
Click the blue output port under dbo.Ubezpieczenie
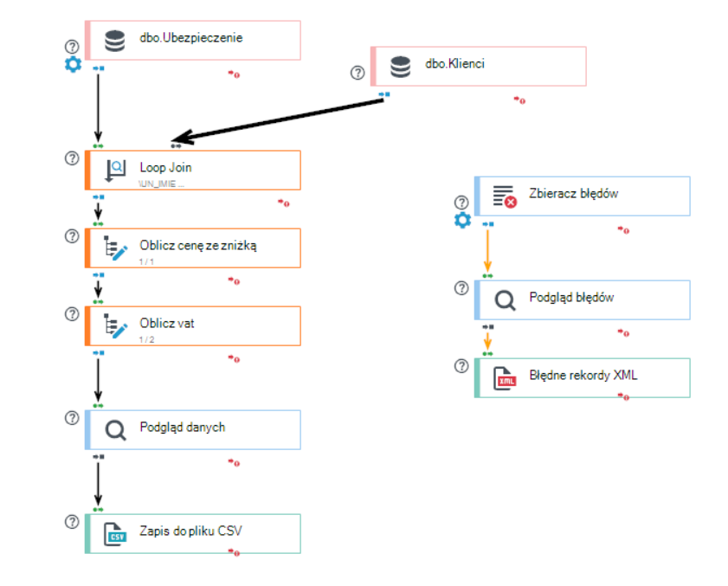(x=99, y=68)
